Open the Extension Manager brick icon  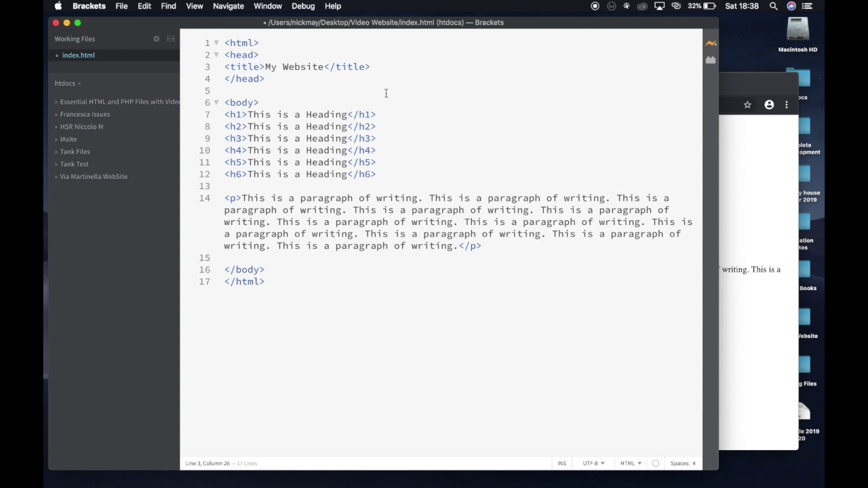[711, 60]
